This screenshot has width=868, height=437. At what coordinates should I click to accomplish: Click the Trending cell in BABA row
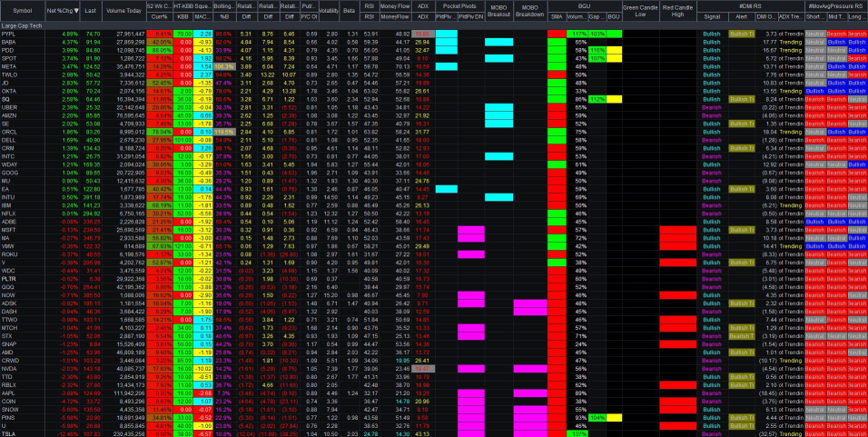click(789, 42)
